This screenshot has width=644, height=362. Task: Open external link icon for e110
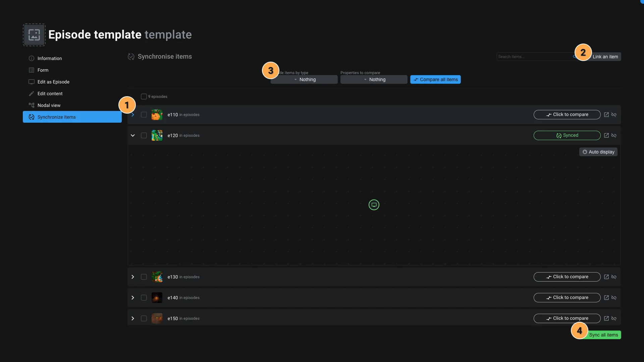point(606,115)
